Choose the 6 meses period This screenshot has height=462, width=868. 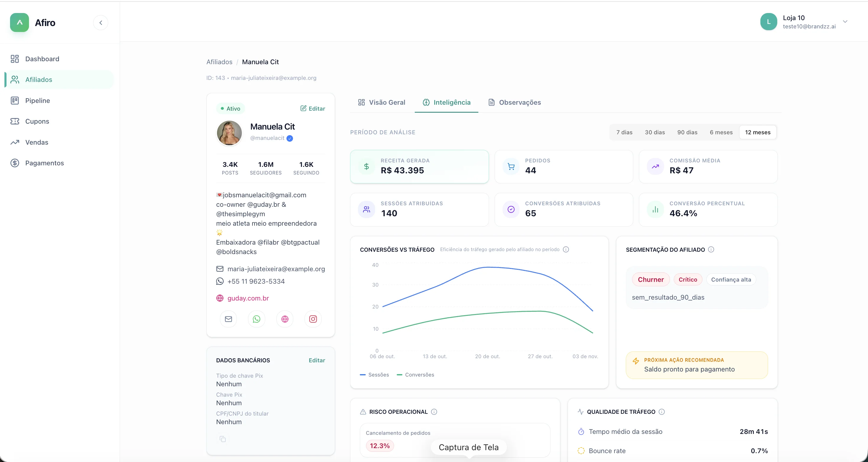tap(721, 132)
